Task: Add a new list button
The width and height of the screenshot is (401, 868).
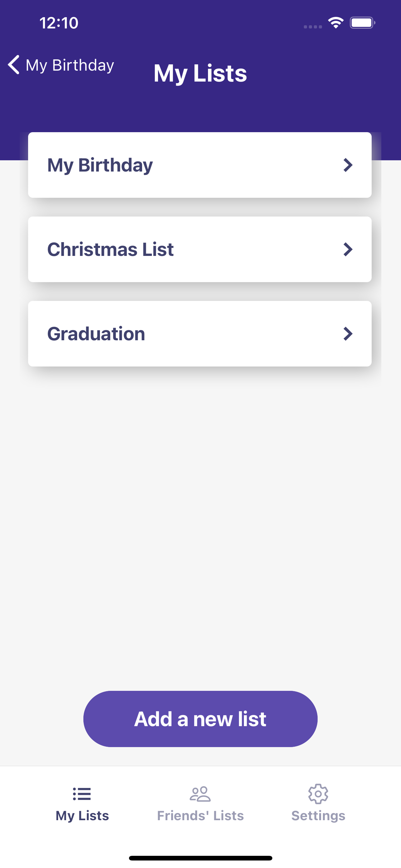Action: 200,719
